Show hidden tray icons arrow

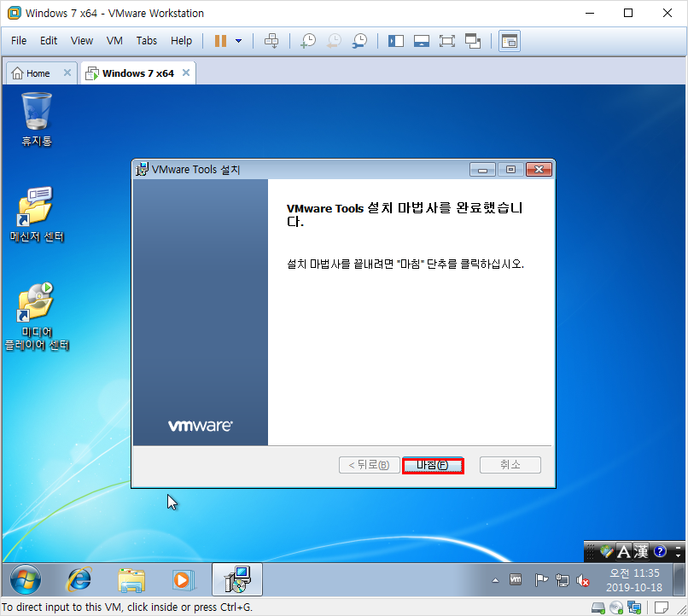tap(495, 580)
